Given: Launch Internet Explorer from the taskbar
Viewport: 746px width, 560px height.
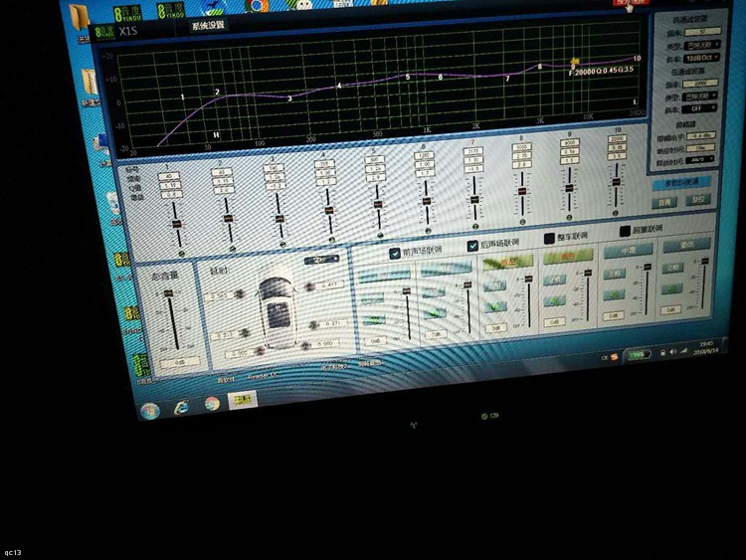Looking at the screenshot, I should (x=181, y=407).
